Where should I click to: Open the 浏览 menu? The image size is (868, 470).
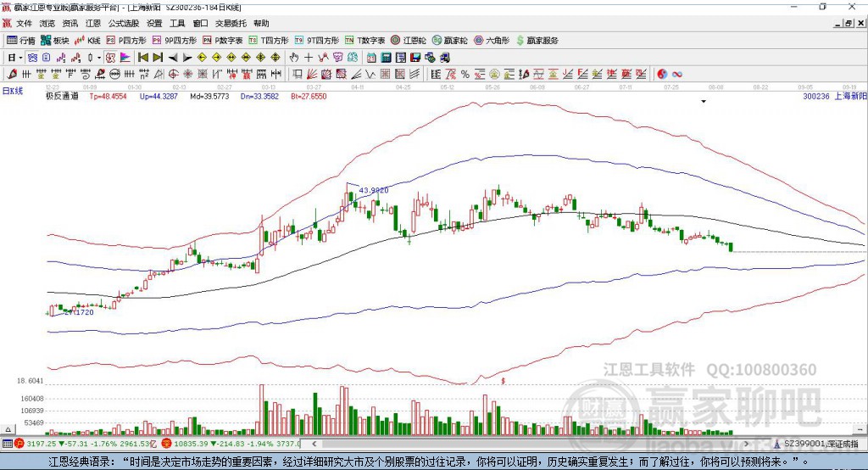[x=47, y=23]
